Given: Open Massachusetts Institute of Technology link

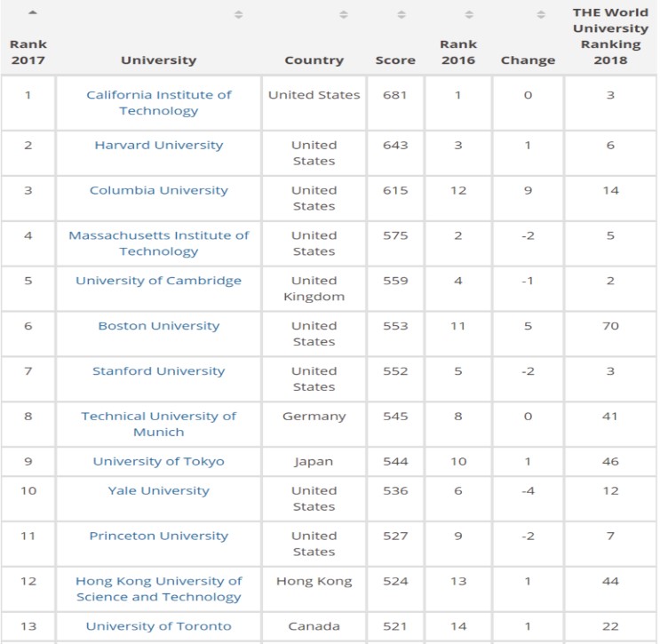Looking at the screenshot, I should [x=159, y=243].
